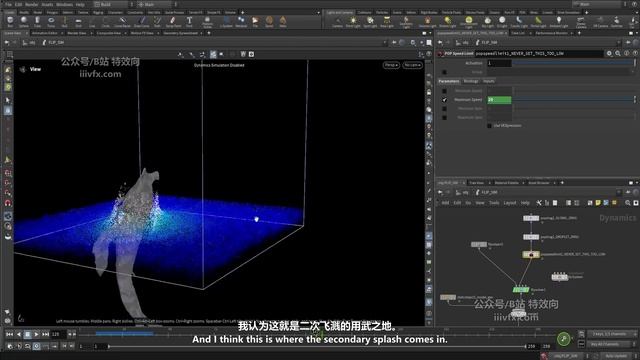Adjust the Activation slider
Screen dimensions: 640x360
point(573,63)
